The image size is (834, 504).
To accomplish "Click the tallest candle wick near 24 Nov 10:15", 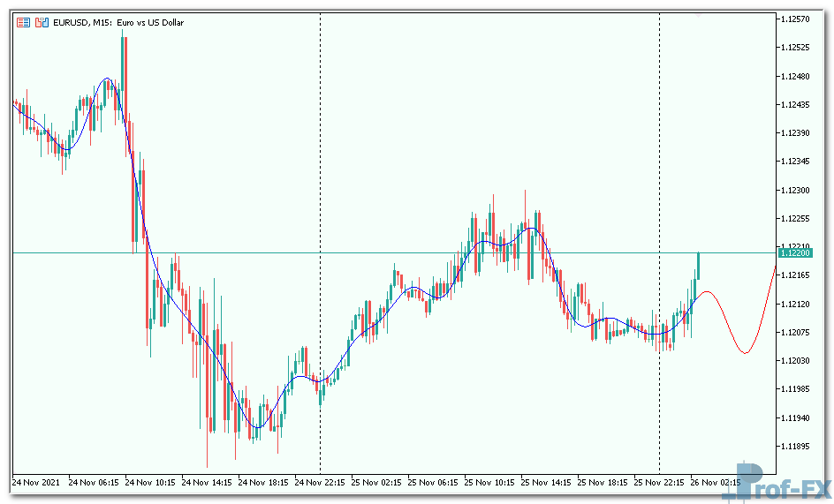I will pyautogui.click(x=123, y=53).
